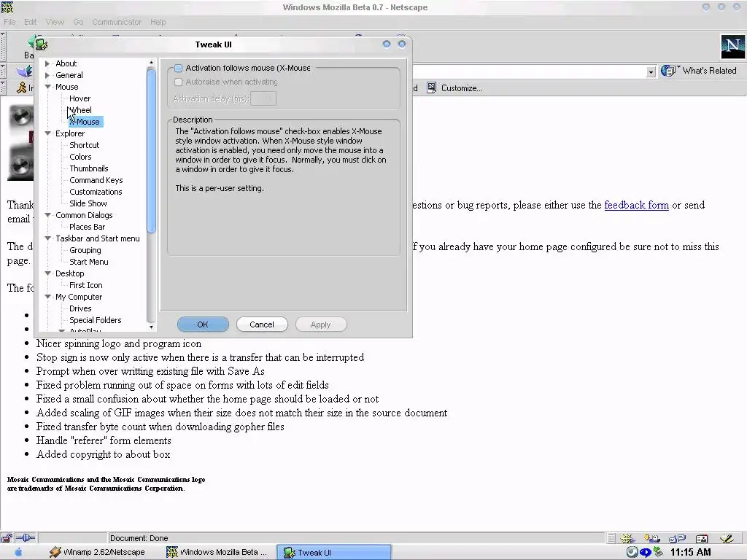Select Special Folders under My Computer
747x560 pixels.
[x=96, y=320]
